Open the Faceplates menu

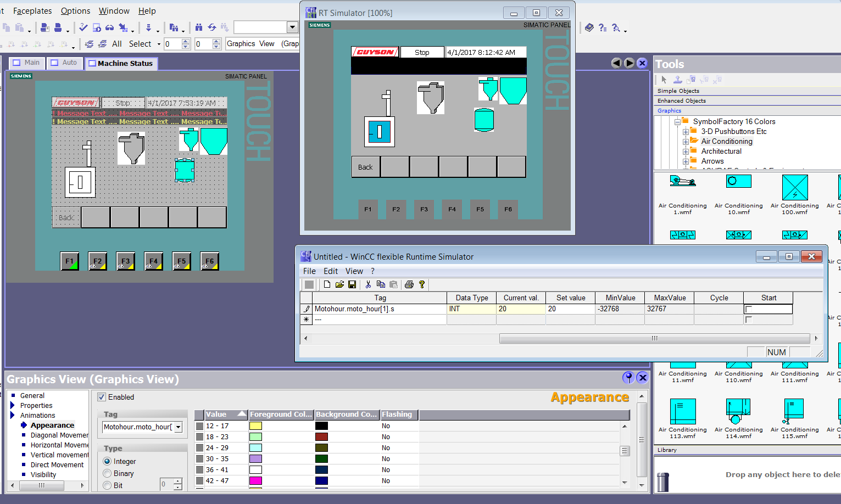point(32,11)
